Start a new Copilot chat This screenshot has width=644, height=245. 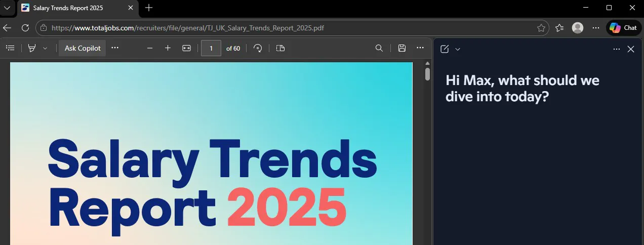tap(445, 49)
